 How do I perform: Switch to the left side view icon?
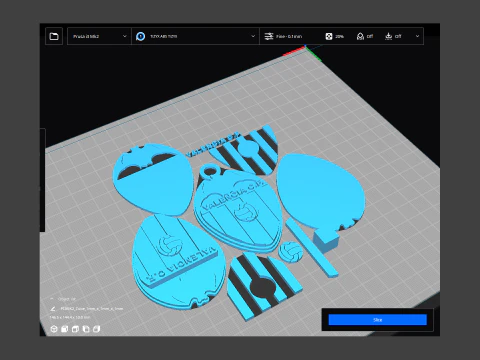tap(86, 329)
